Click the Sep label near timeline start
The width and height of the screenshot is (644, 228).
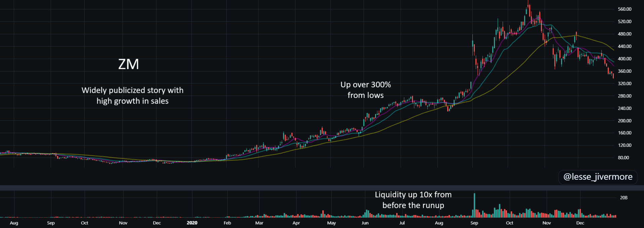[x=51, y=223]
